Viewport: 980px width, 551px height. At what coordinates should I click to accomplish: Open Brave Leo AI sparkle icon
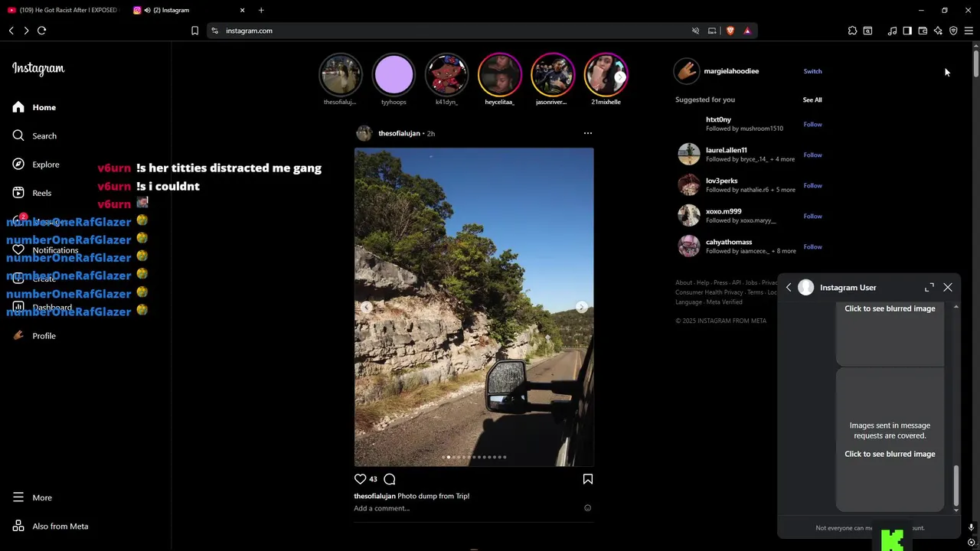[938, 31]
